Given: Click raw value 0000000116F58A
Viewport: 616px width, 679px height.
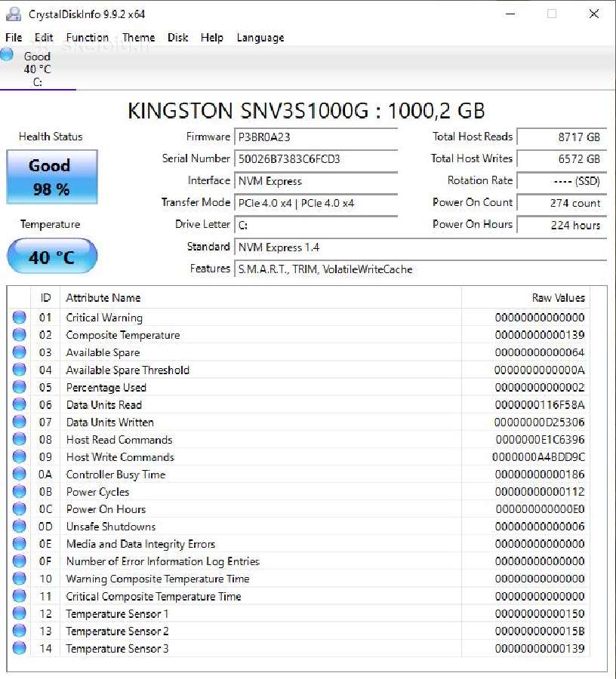Looking at the screenshot, I should click(540, 404).
